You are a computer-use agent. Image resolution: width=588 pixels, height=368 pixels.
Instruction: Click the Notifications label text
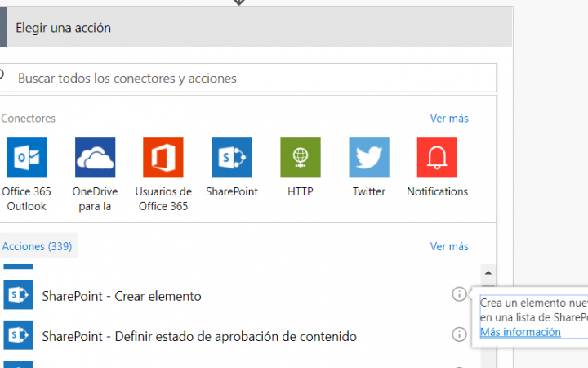tap(437, 191)
